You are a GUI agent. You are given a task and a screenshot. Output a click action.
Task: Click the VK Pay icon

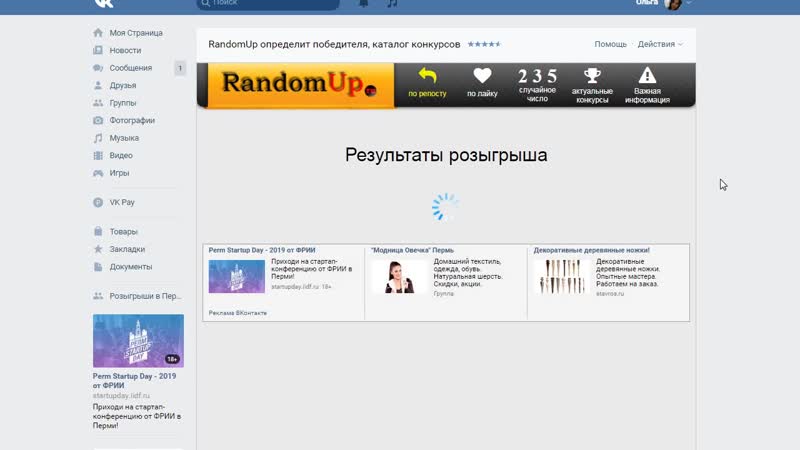pyautogui.click(x=98, y=202)
